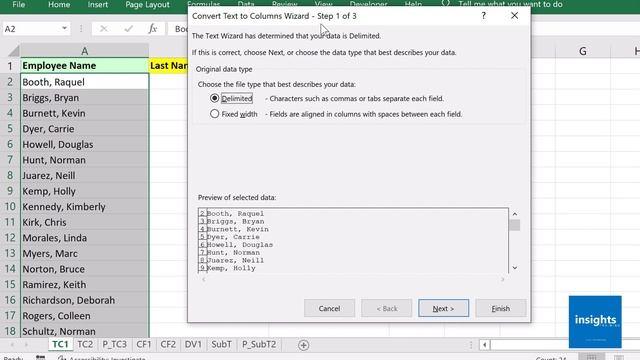Open the File menu
Image resolution: width=640 pixels, height=360 pixels.
18,4
